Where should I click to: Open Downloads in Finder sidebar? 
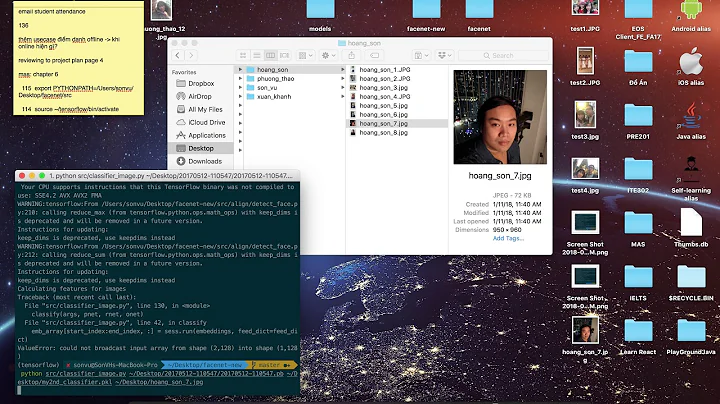(205, 161)
